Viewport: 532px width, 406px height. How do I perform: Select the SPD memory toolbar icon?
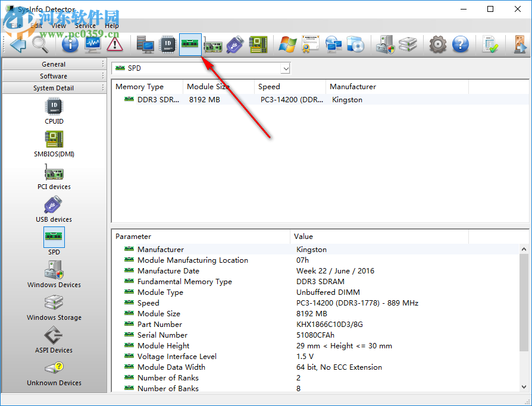click(x=190, y=45)
